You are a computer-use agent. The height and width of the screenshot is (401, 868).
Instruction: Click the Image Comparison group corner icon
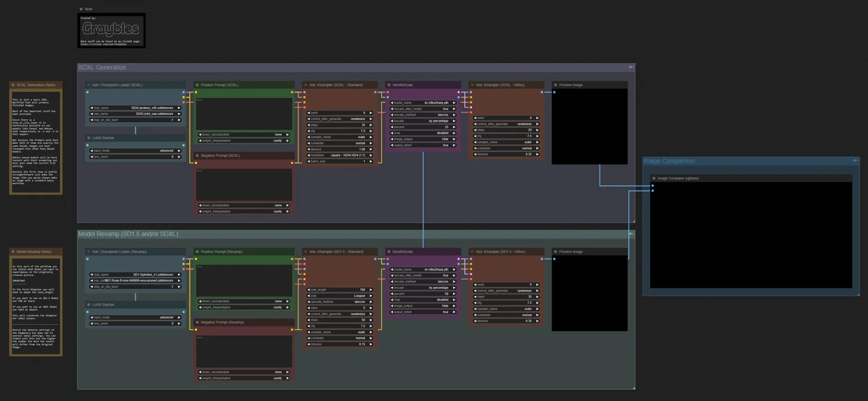(856, 161)
